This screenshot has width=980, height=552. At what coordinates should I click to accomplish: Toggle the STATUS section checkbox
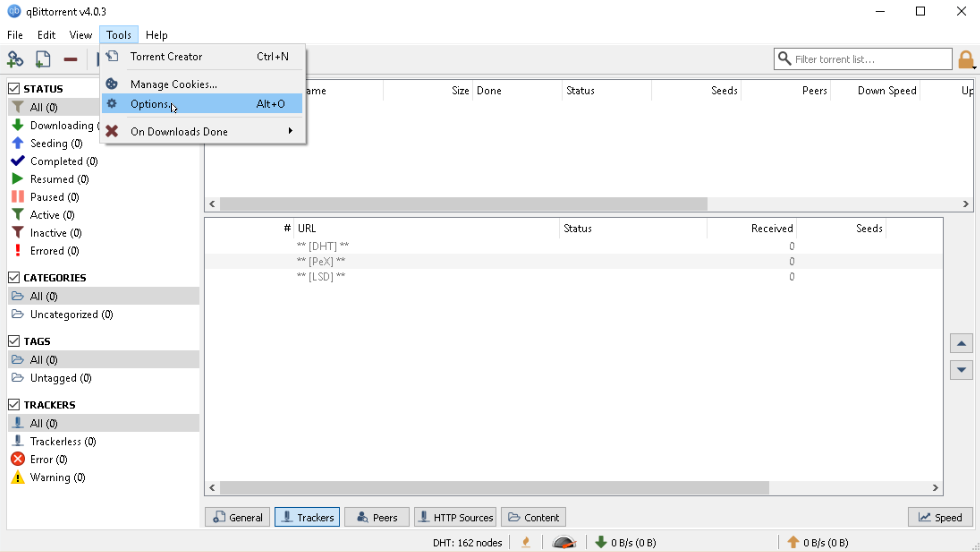(14, 88)
